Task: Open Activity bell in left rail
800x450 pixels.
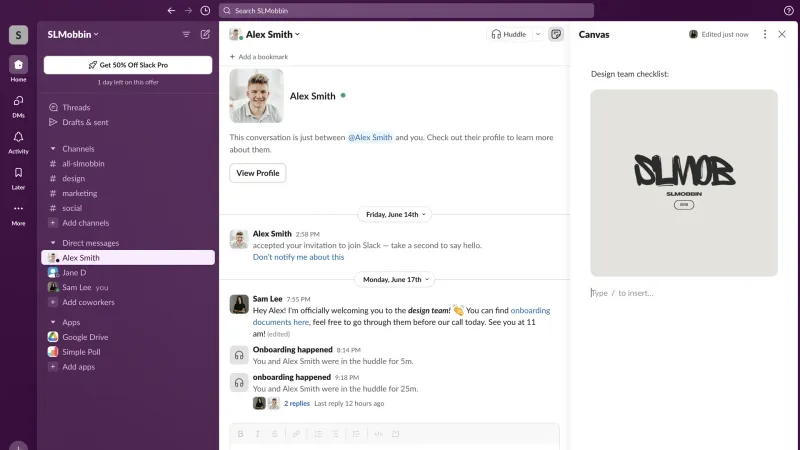Action: (18, 142)
